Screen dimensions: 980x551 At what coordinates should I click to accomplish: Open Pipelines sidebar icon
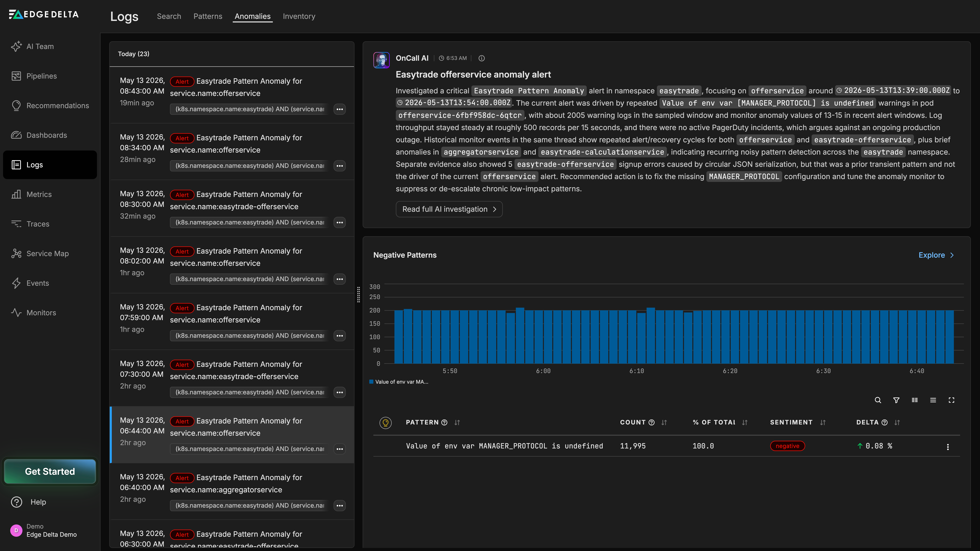[16, 76]
